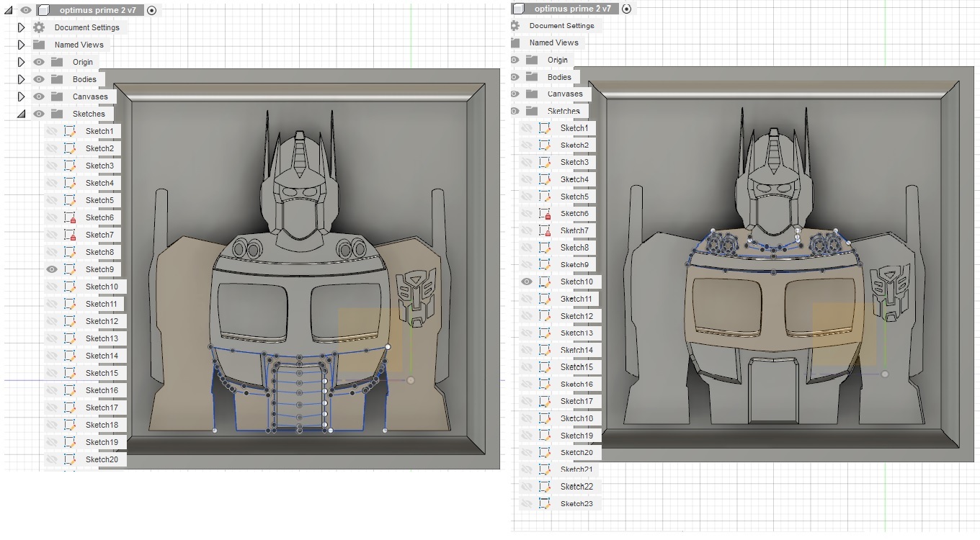Select Sketch15 in the left browser tree
Image resolution: width=980 pixels, height=540 pixels.
(102, 373)
